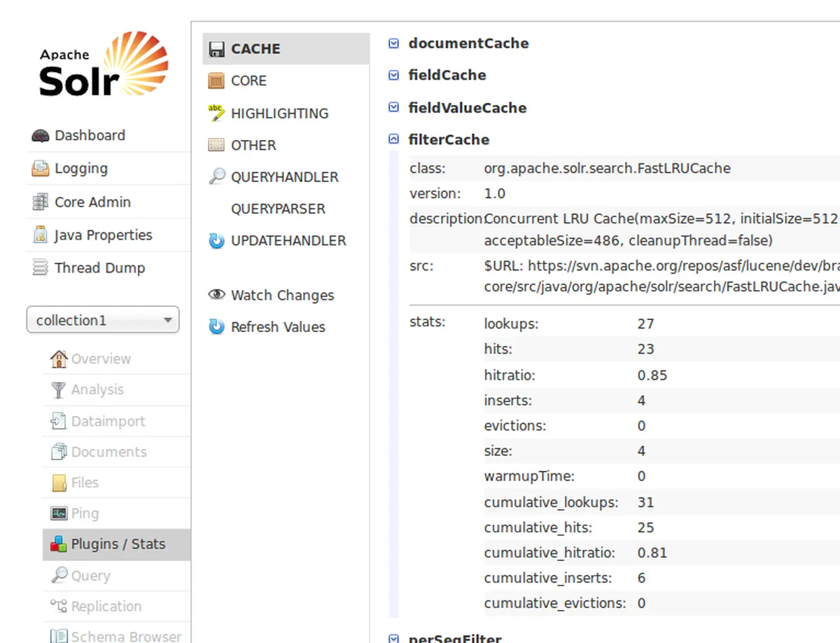Select the CACHE plugin category
The image size is (840, 643).
286,49
